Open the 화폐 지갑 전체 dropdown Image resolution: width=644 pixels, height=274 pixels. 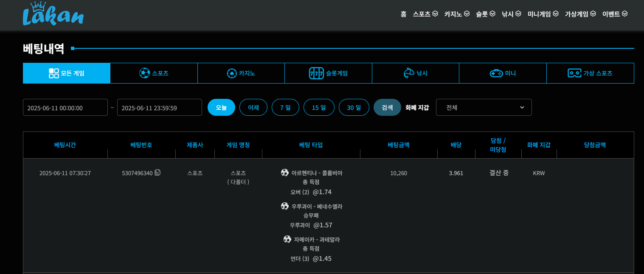[484, 107]
